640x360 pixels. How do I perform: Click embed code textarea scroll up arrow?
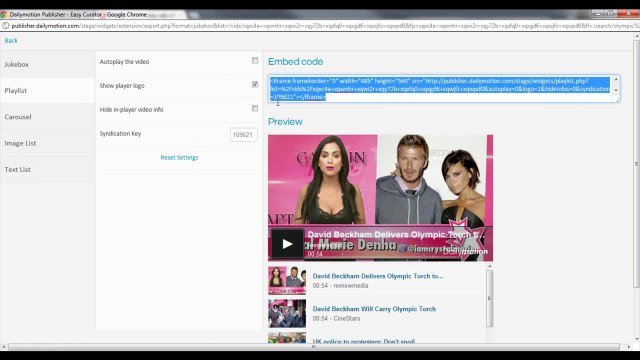(616, 80)
